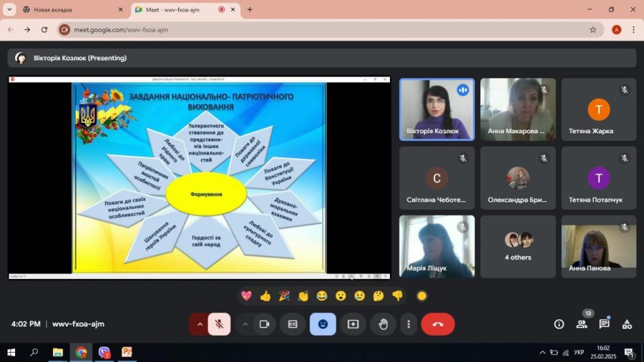
Task: Pick the yellow skin tone circle for reactions
Action: pyautogui.click(x=422, y=295)
